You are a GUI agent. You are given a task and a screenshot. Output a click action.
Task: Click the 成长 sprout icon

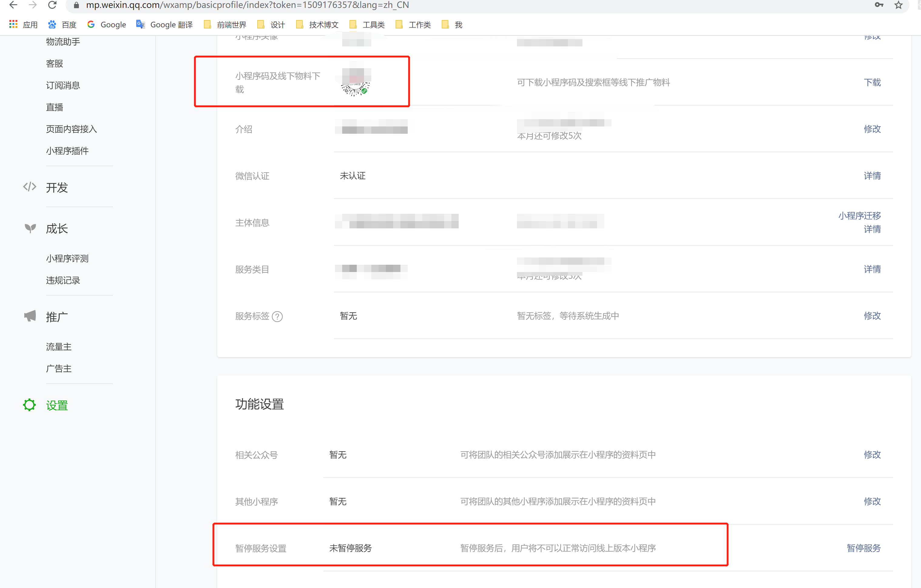click(30, 228)
